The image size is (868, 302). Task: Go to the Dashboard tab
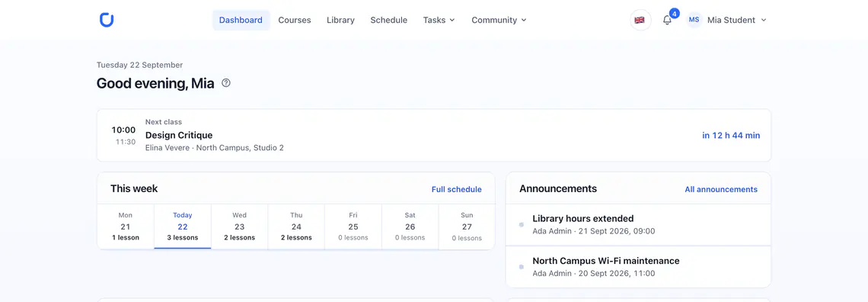[241, 20]
